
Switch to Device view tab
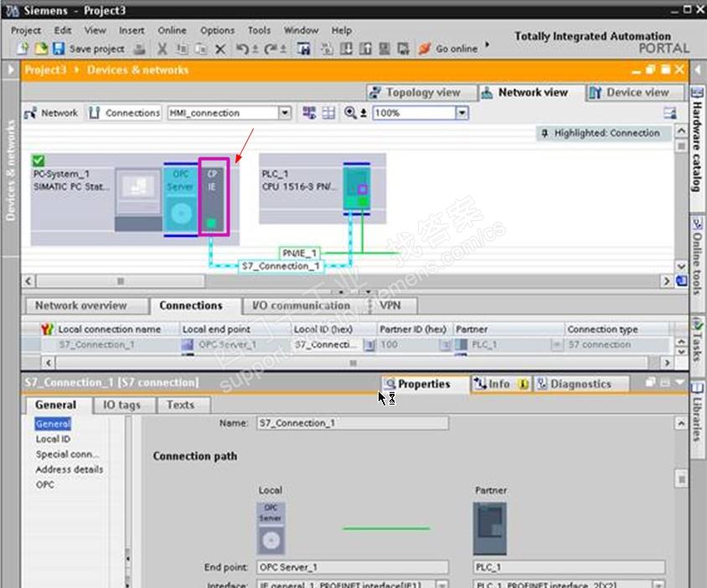tap(635, 92)
